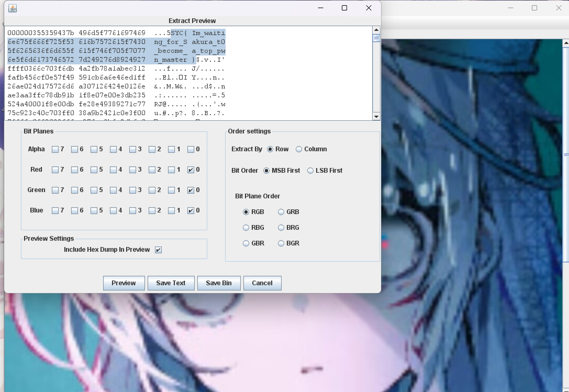This screenshot has height=392, width=569.
Task: Maximize the background image viewer window
Action: point(534,8)
